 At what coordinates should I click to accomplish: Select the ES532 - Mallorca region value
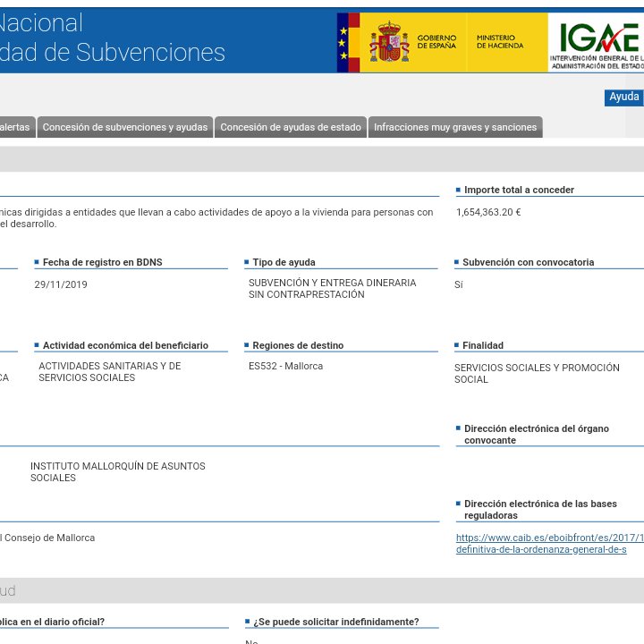click(x=285, y=366)
